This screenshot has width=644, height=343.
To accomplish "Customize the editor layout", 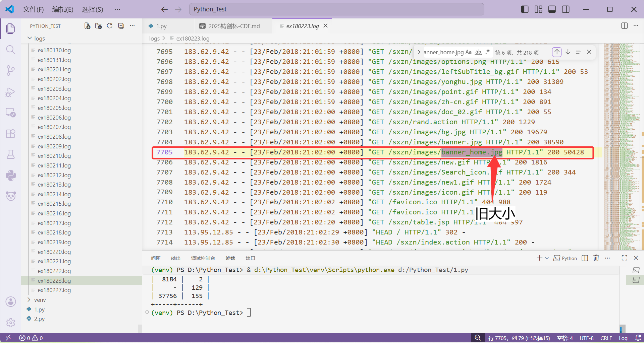I will click(538, 9).
